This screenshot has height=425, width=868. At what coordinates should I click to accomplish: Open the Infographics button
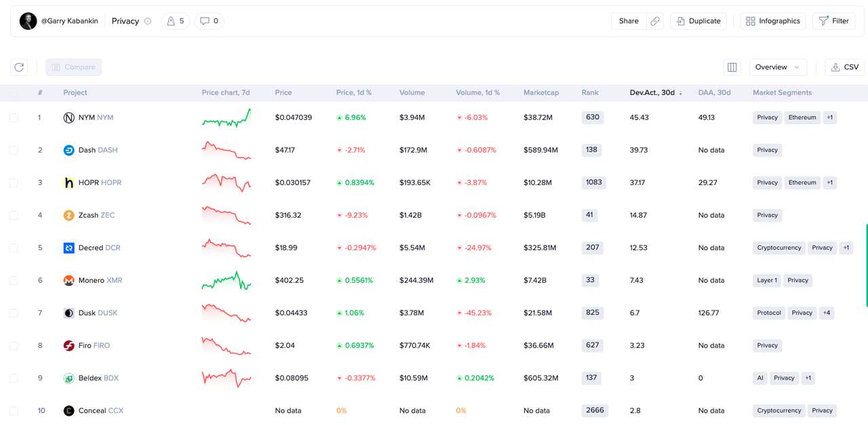pos(773,21)
